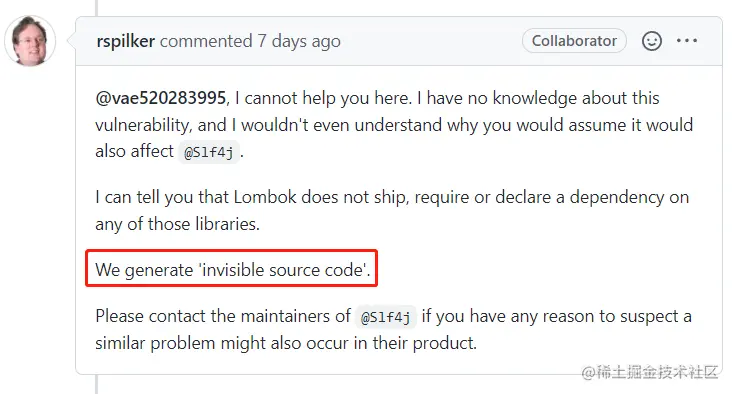Click the text "any of those libraries."

pos(177,224)
